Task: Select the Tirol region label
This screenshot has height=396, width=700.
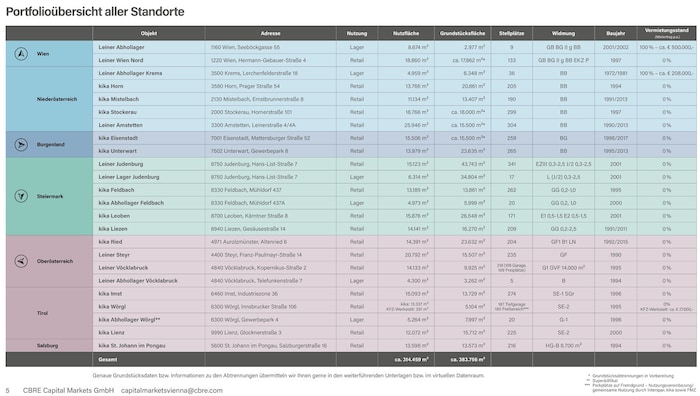Action: tap(42, 313)
